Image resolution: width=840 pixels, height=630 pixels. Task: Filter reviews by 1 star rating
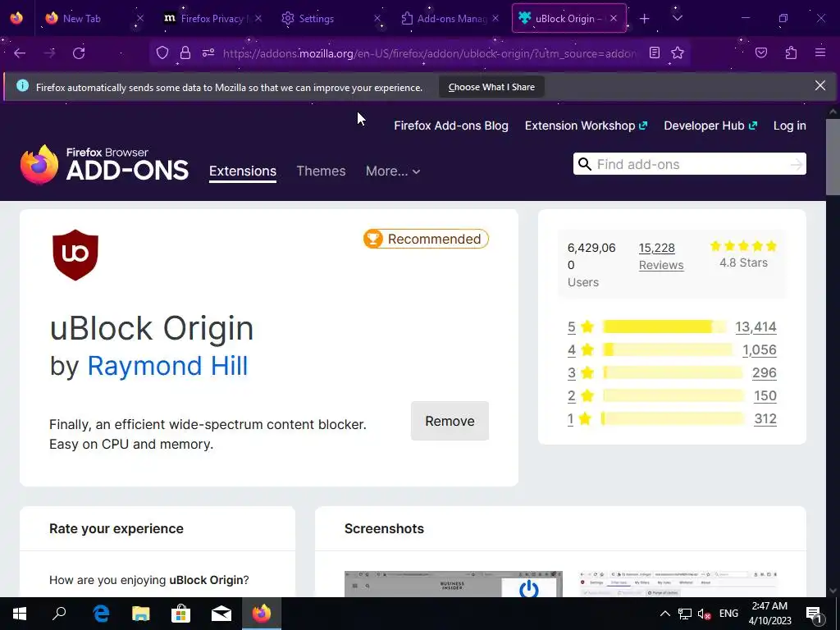point(579,419)
